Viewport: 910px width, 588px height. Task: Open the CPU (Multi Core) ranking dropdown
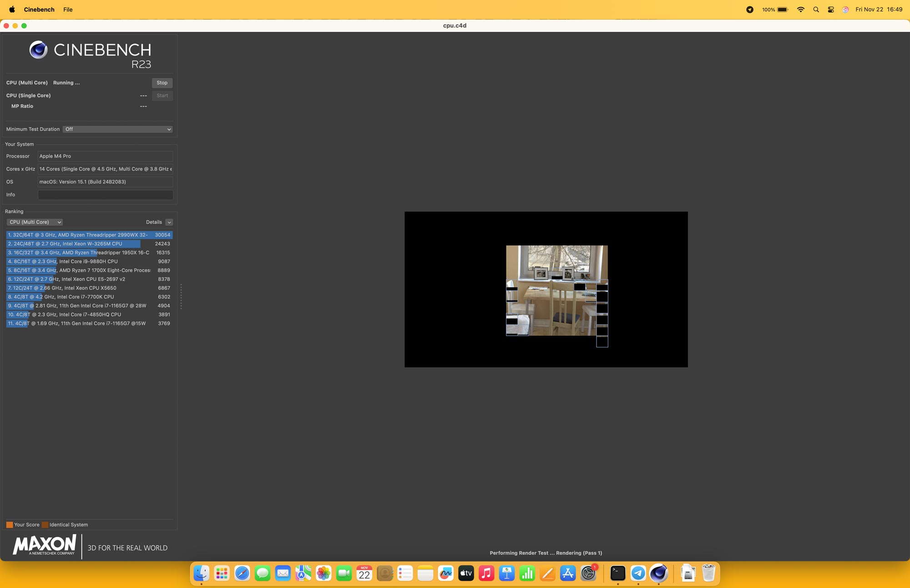[x=35, y=222]
